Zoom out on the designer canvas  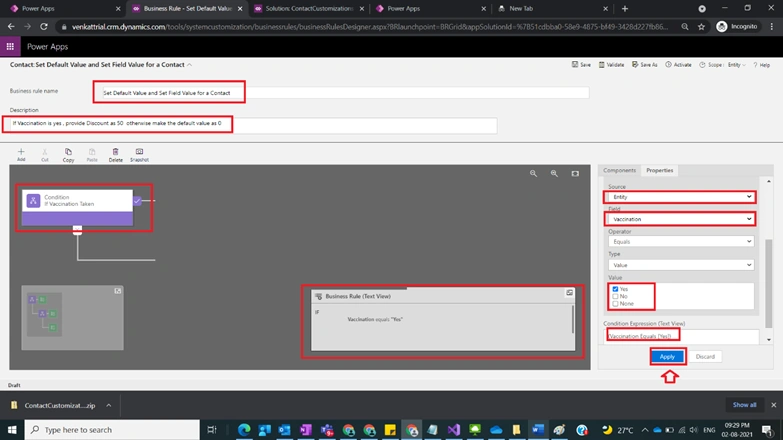533,173
